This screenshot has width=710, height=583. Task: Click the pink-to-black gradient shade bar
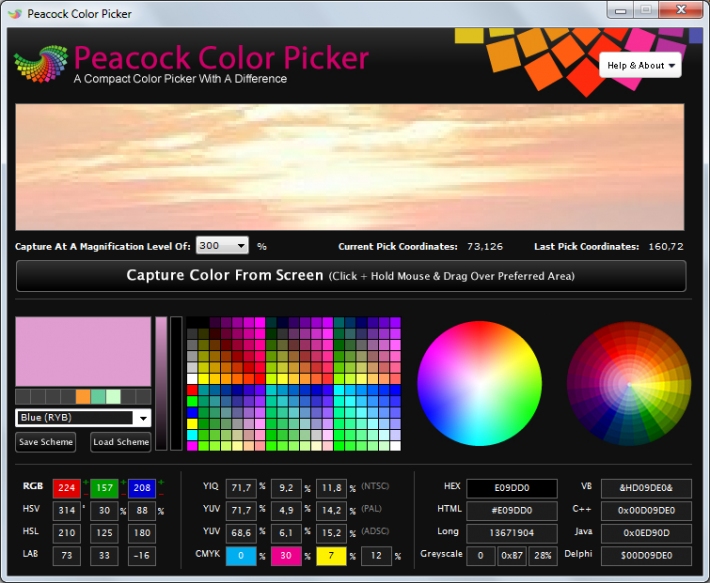point(161,383)
